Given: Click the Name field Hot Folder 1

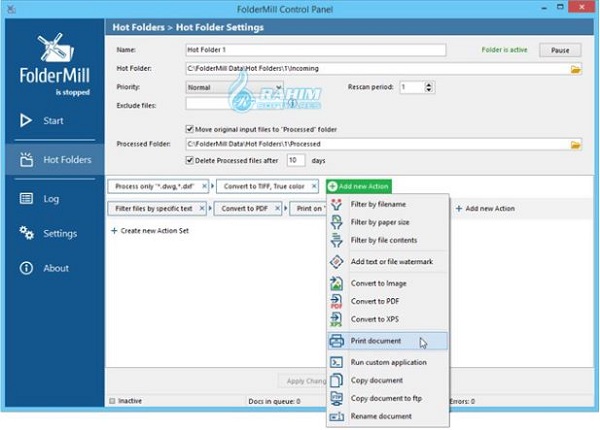Looking at the screenshot, I should pos(316,50).
